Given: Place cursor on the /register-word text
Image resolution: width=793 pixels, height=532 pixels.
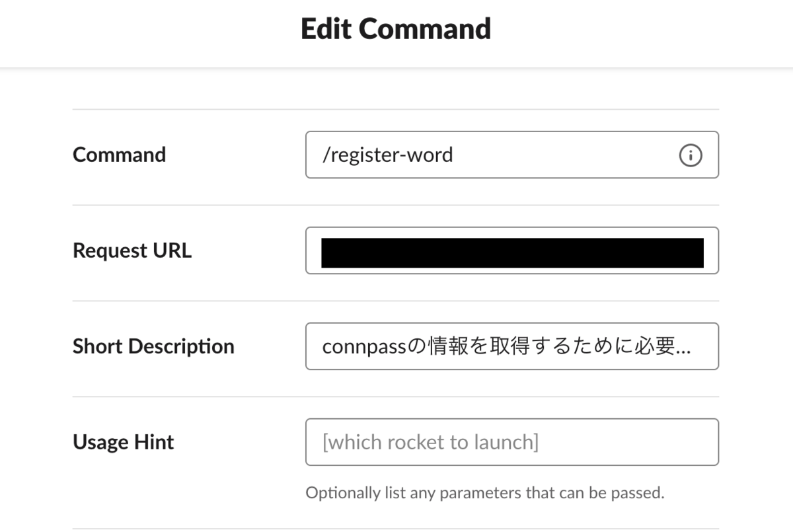Looking at the screenshot, I should click(388, 155).
